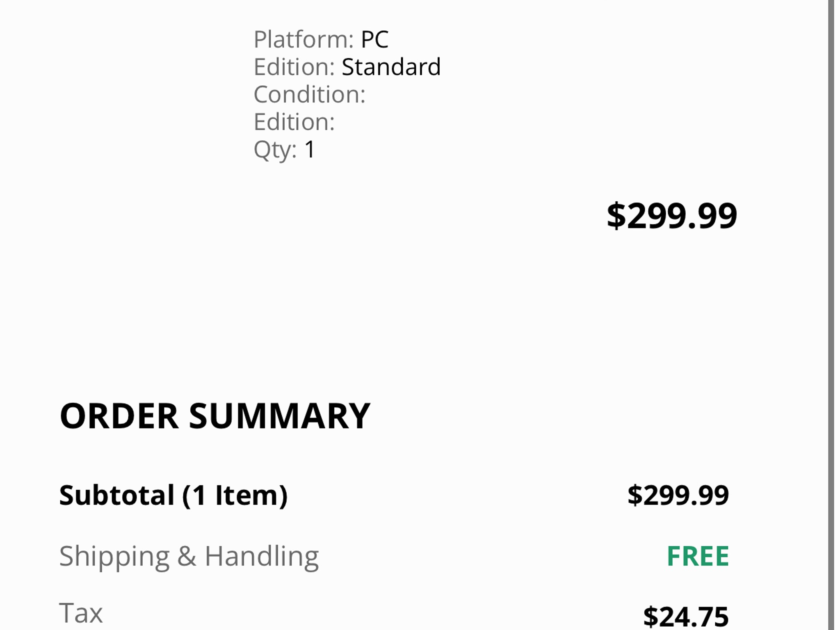Click the second empty Edition label
The height and width of the screenshot is (630, 840).
coord(294,122)
